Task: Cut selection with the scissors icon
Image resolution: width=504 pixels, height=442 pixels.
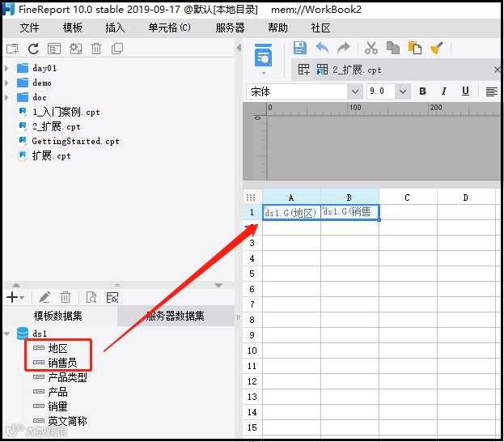Action: pyautogui.click(x=371, y=48)
